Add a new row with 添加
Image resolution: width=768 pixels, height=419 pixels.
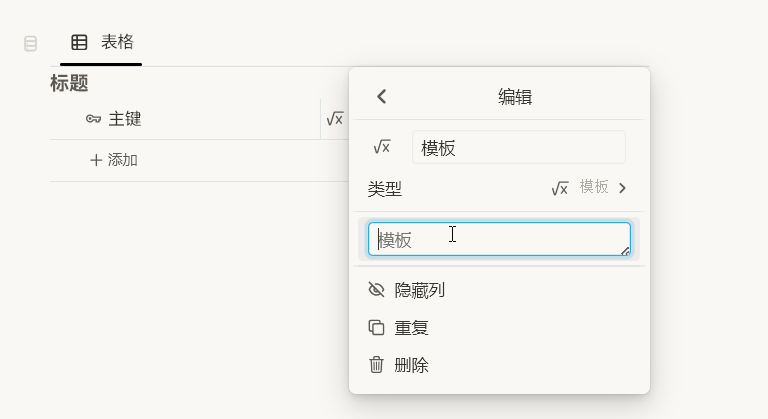click(x=114, y=160)
